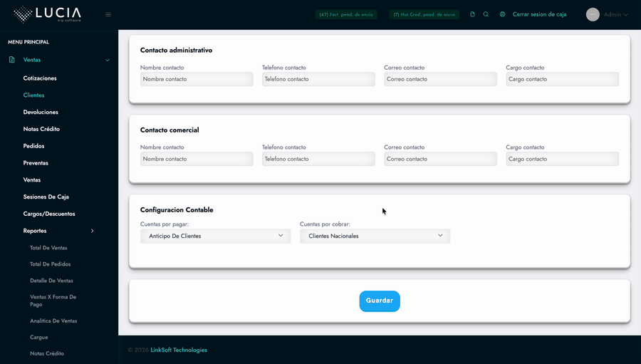Image resolution: width=641 pixels, height=364 pixels.
Task: Click the Cuentas por cobrar label
Action: point(325,224)
